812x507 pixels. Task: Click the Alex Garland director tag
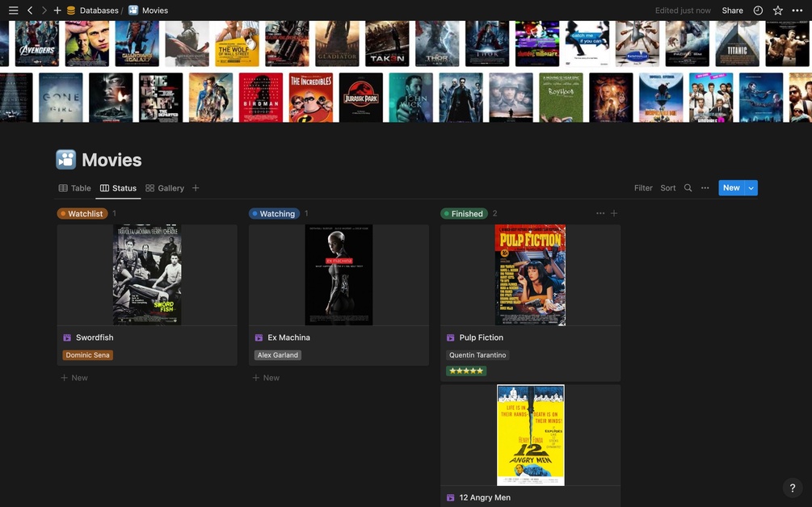click(x=278, y=355)
